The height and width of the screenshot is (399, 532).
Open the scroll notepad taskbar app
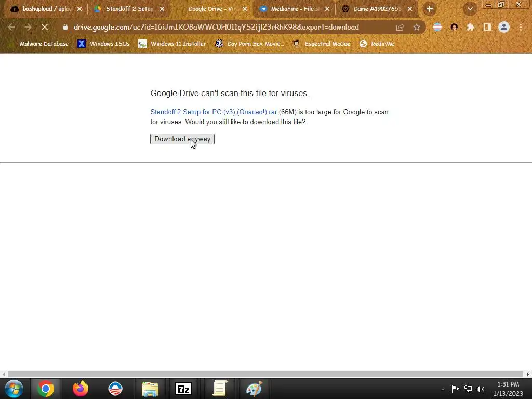220,389
